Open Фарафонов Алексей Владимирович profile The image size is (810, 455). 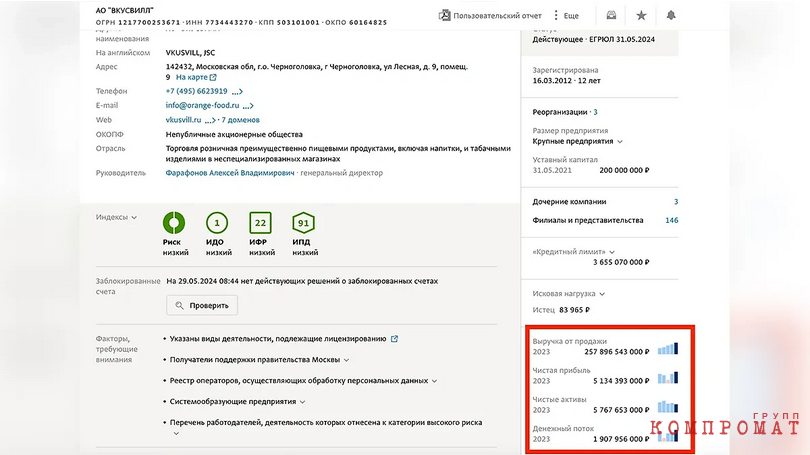click(x=230, y=173)
